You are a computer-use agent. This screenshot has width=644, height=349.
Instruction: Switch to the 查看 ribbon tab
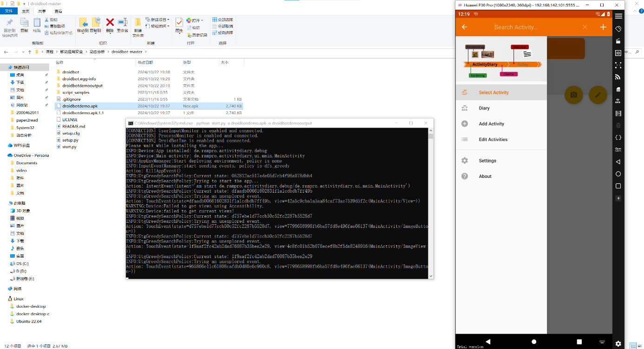[x=58, y=11]
